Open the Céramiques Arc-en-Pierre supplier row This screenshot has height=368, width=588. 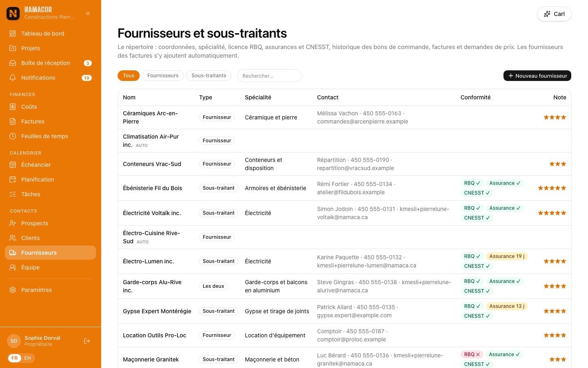[x=345, y=117]
